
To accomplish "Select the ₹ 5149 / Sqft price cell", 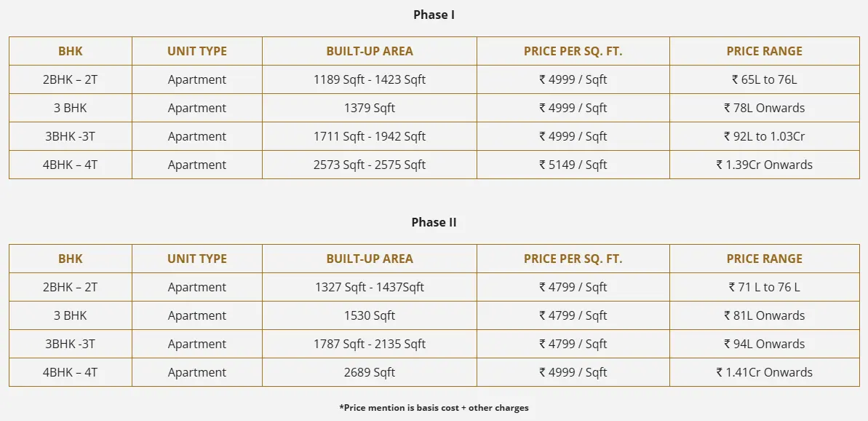I will 573,165.
